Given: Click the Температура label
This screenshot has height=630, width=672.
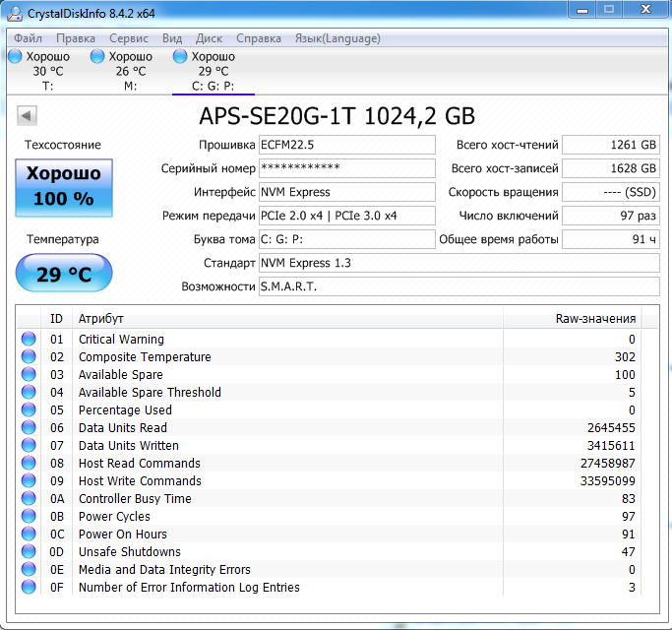Looking at the screenshot, I should click(x=63, y=239).
